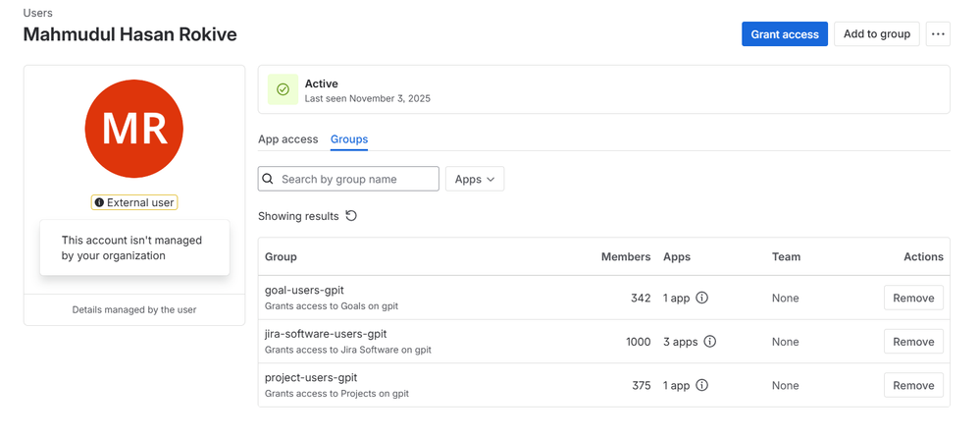This screenshot has width=980, height=438.
Task: Focus the Search by group name field
Action: [x=349, y=179]
